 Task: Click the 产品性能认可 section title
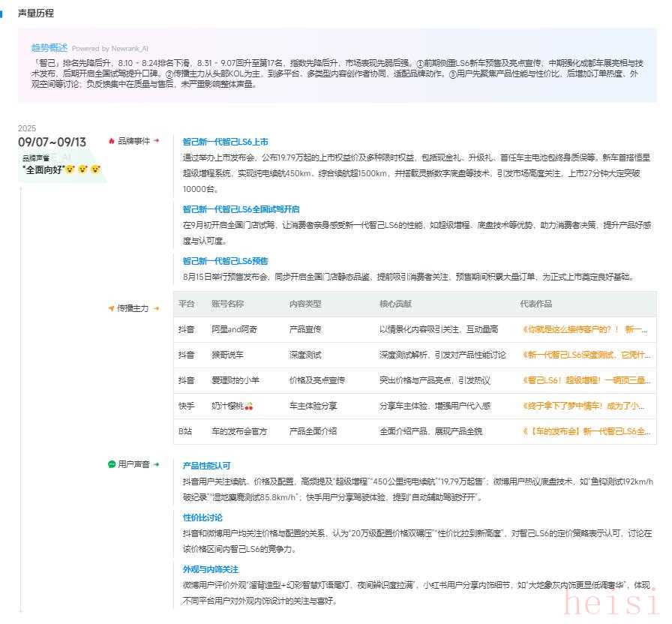pyautogui.click(x=207, y=466)
